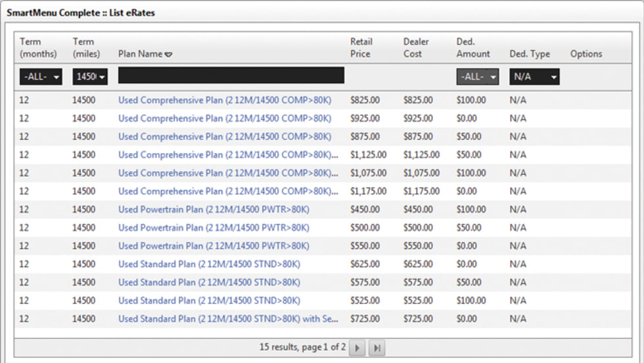Sort by the Dealer Cost column header
644x363 pixels.
pos(417,48)
